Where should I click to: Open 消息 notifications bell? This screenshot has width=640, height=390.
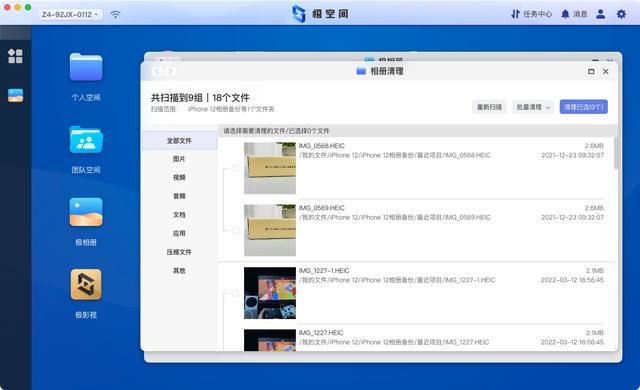click(x=574, y=14)
